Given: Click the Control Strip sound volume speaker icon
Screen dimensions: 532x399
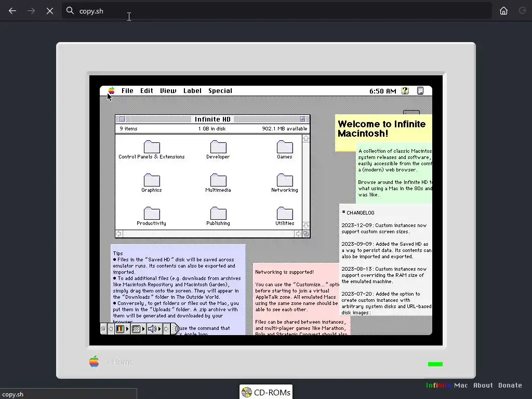Looking at the screenshot, I should (152, 329).
